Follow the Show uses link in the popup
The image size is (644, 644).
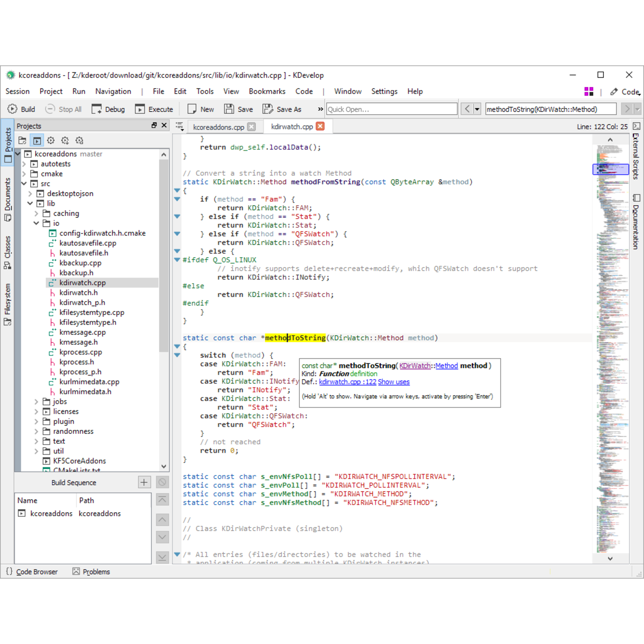(393, 382)
